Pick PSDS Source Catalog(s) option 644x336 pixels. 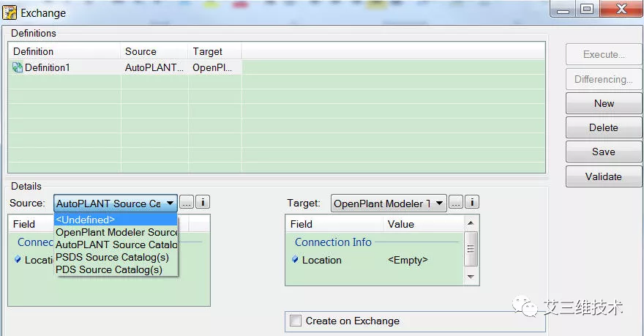112,257
